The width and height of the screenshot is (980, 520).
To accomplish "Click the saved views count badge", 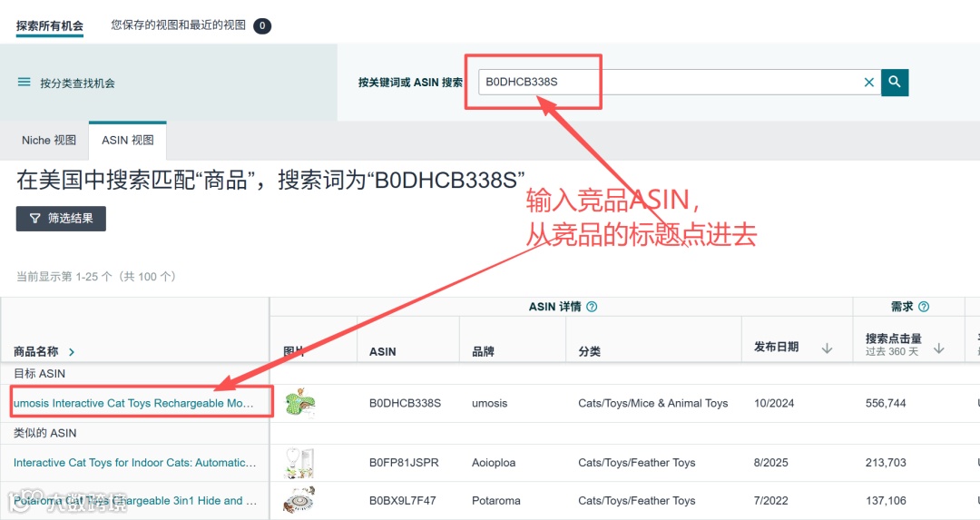I will point(262,25).
